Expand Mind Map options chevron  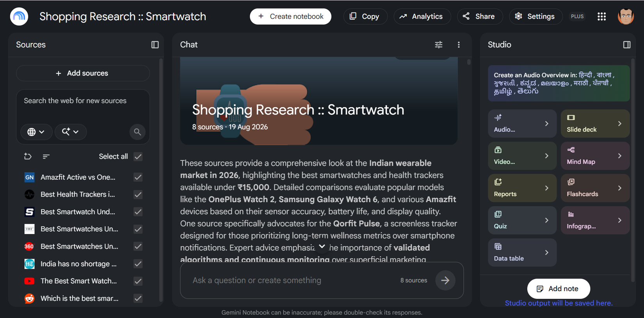click(620, 156)
